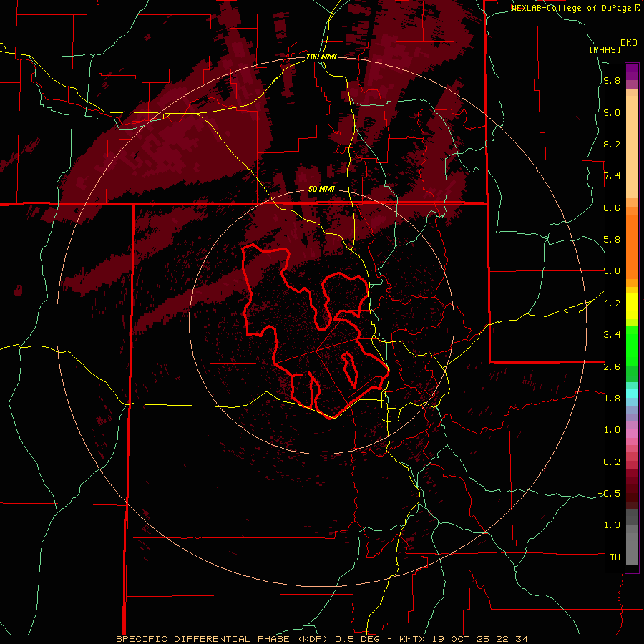Pick the purple swatch atop the color bar
Screen dimensions: 644x644
pyautogui.click(x=632, y=72)
